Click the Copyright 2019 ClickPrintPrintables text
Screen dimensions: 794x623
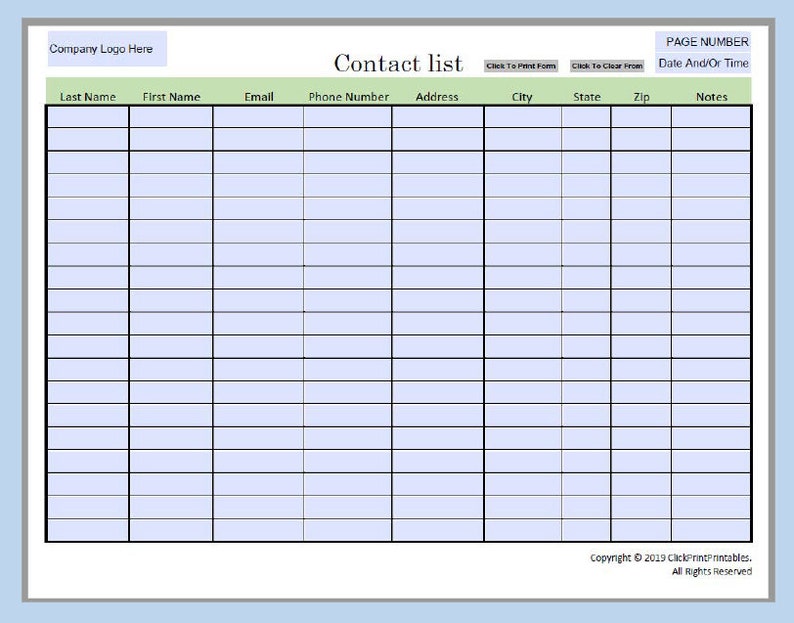[x=670, y=558]
